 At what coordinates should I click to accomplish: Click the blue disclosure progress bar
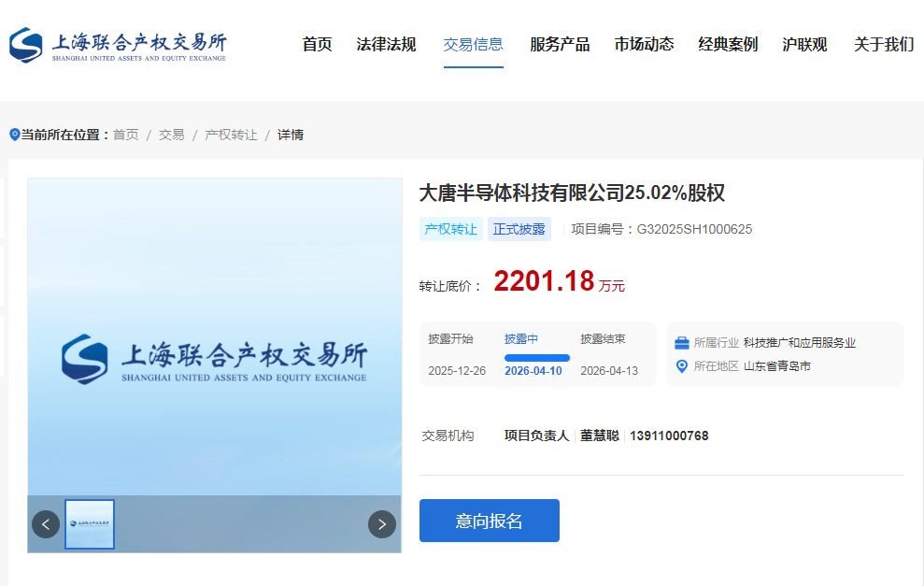tap(537, 358)
